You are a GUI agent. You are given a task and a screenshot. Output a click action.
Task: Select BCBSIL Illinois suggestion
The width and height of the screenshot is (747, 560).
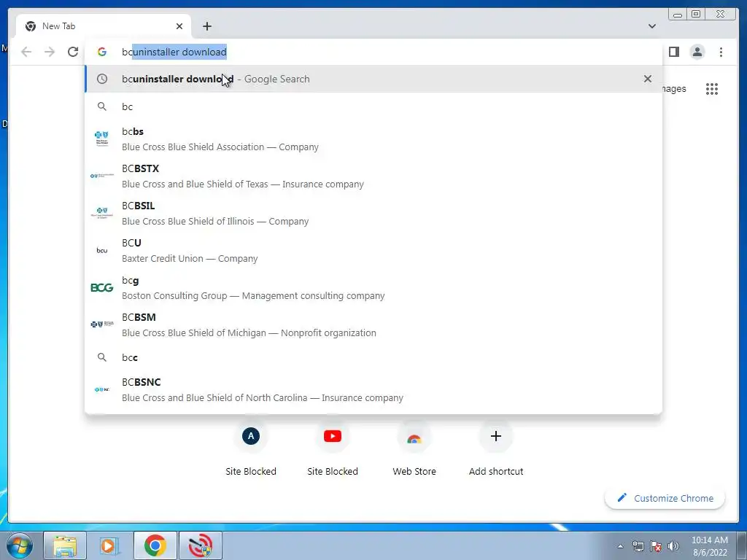(373, 214)
